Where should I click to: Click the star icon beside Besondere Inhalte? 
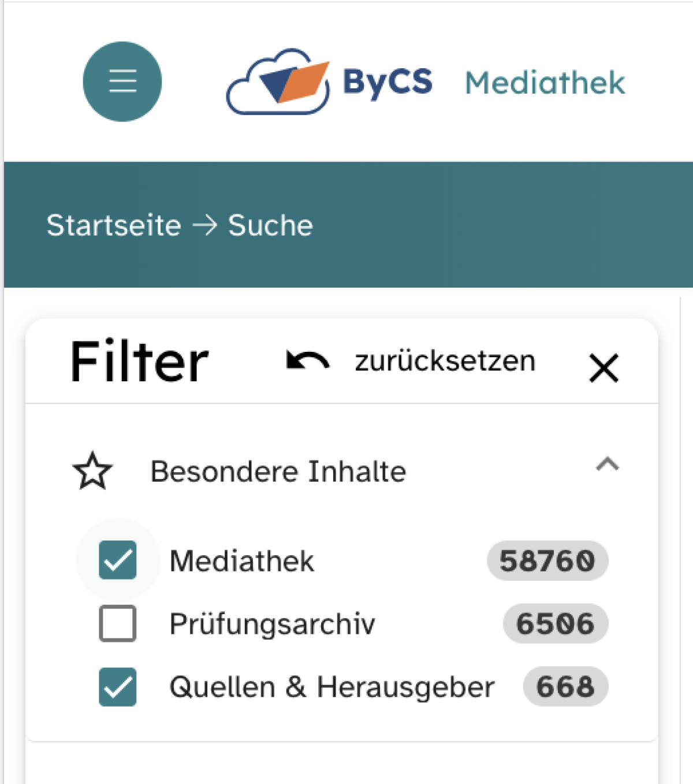[92, 471]
